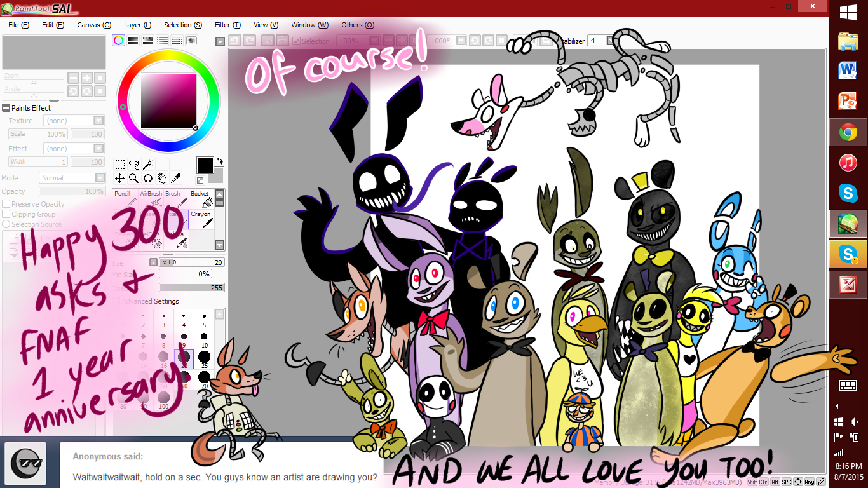This screenshot has width=868, height=488.
Task: Open the View menu
Action: click(266, 25)
